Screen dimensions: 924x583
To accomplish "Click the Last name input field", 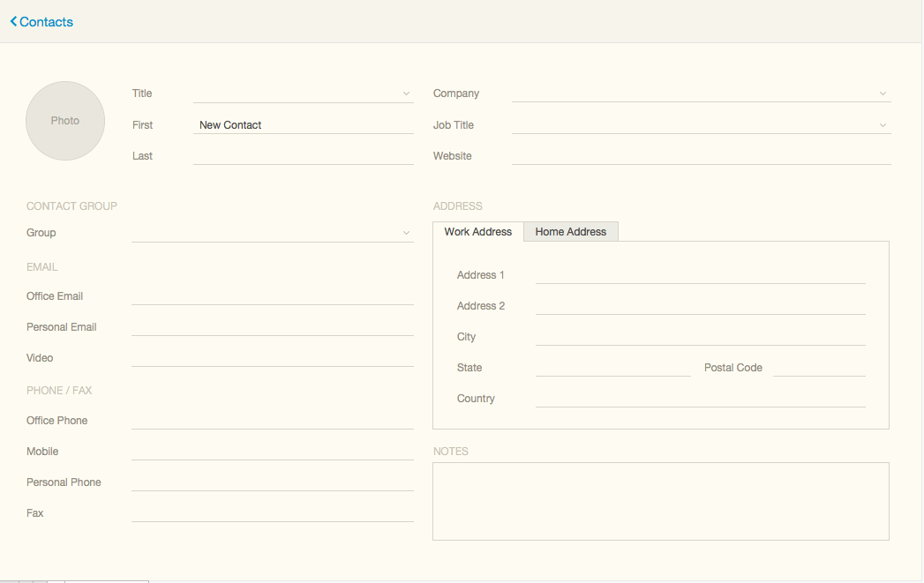I will coord(303,155).
